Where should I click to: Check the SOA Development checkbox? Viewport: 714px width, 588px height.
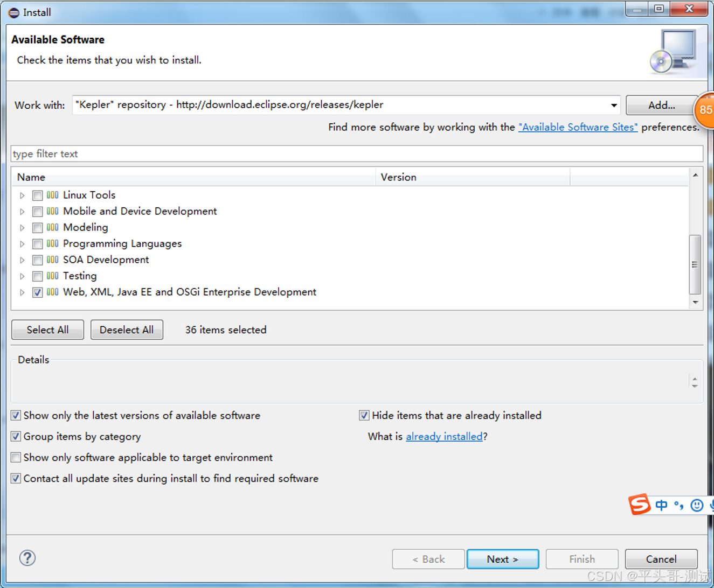tap(38, 260)
